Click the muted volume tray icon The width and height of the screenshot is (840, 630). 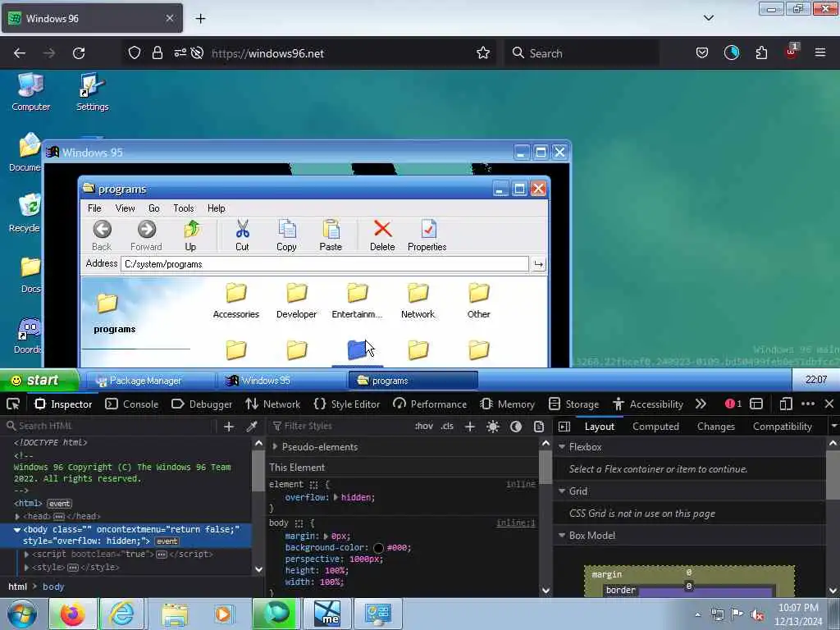[757, 614]
